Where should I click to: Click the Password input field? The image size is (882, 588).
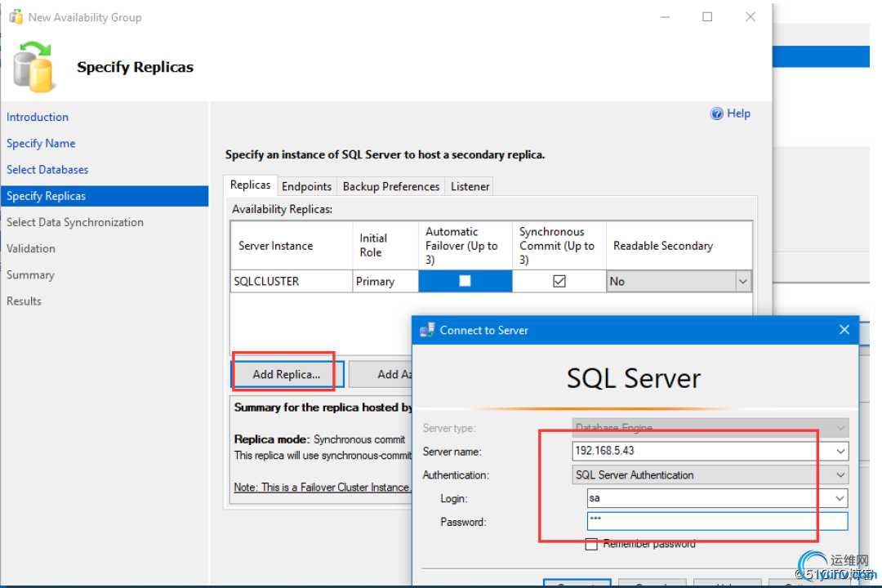[717, 522]
